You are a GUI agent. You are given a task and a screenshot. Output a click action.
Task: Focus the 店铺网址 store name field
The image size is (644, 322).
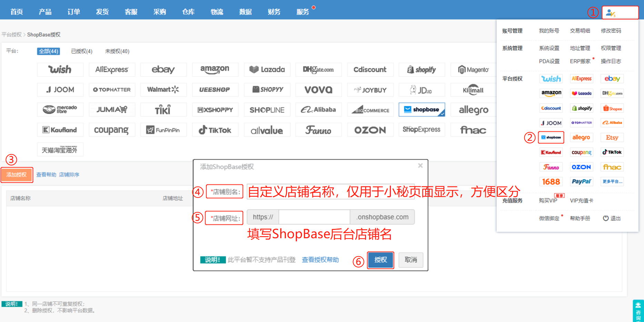click(314, 217)
